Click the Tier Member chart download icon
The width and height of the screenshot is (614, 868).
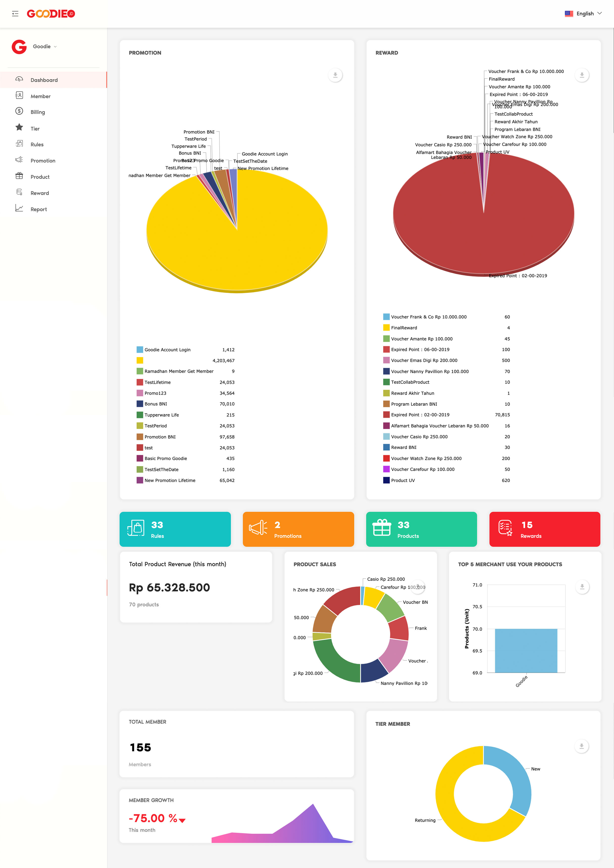tap(582, 746)
